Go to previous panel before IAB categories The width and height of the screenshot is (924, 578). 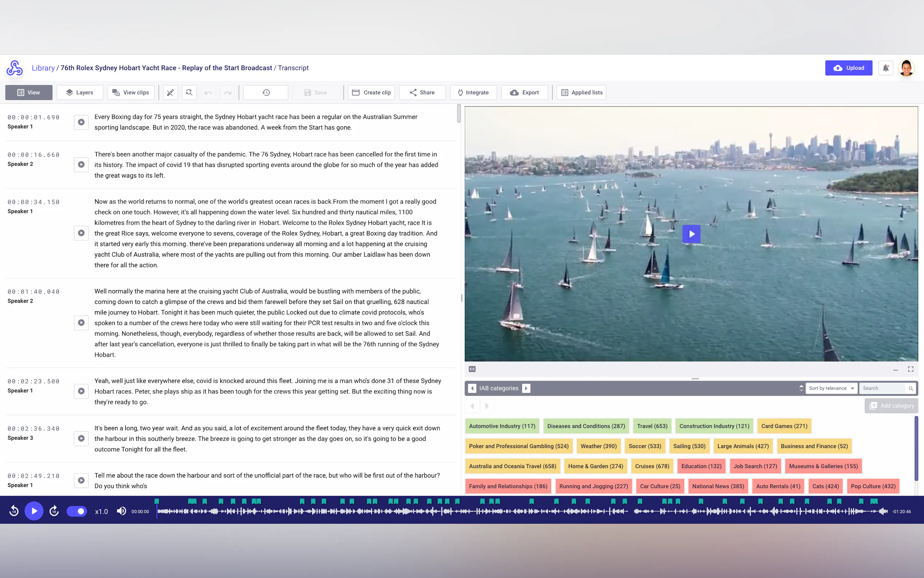click(472, 388)
